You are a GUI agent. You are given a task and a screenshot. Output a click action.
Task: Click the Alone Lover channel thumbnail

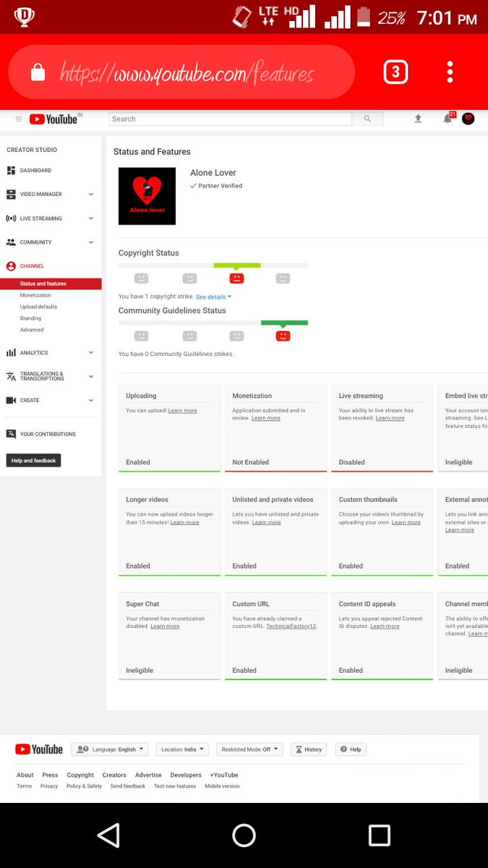coord(147,196)
